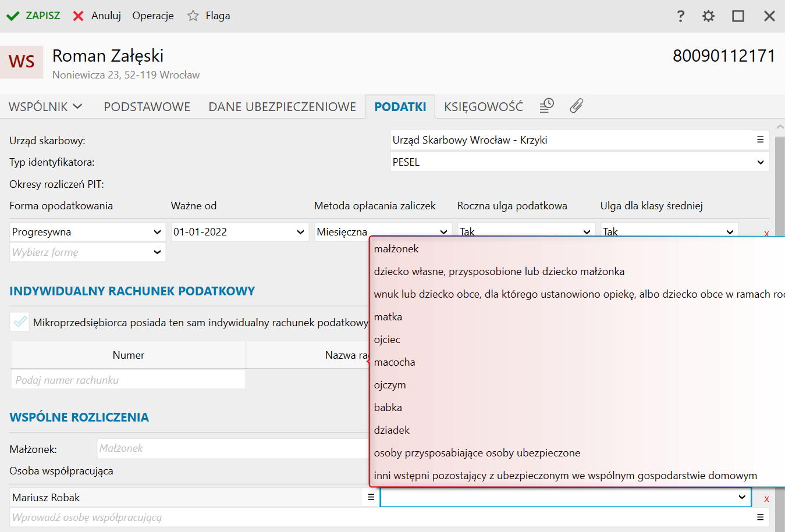Image resolution: width=785 pixels, height=532 pixels.
Task: Delete the Mariusz Robak row with red x
Action: pyautogui.click(x=766, y=499)
